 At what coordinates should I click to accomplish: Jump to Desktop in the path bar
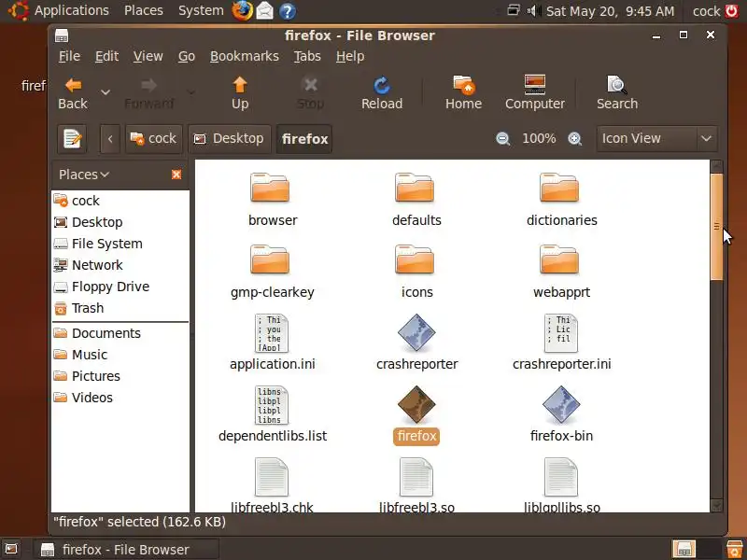[230, 139]
